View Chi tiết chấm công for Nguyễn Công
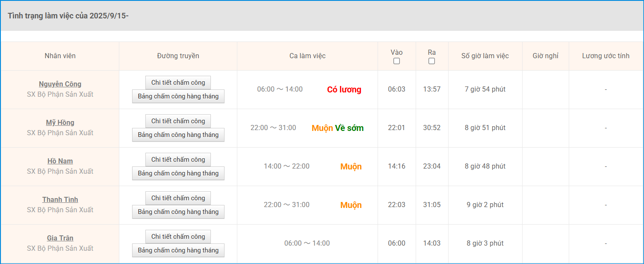Image resolution: width=644 pixels, height=264 pixels. tap(178, 83)
